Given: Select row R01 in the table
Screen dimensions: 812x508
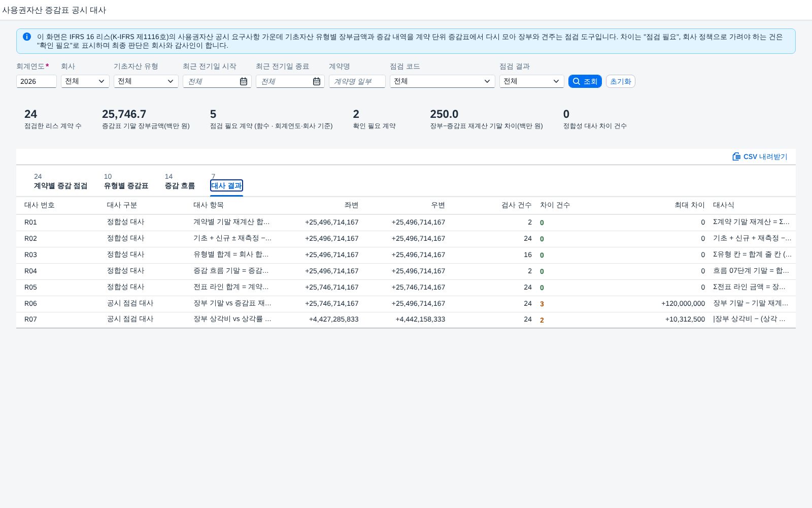Looking at the screenshot, I should click(406, 222).
